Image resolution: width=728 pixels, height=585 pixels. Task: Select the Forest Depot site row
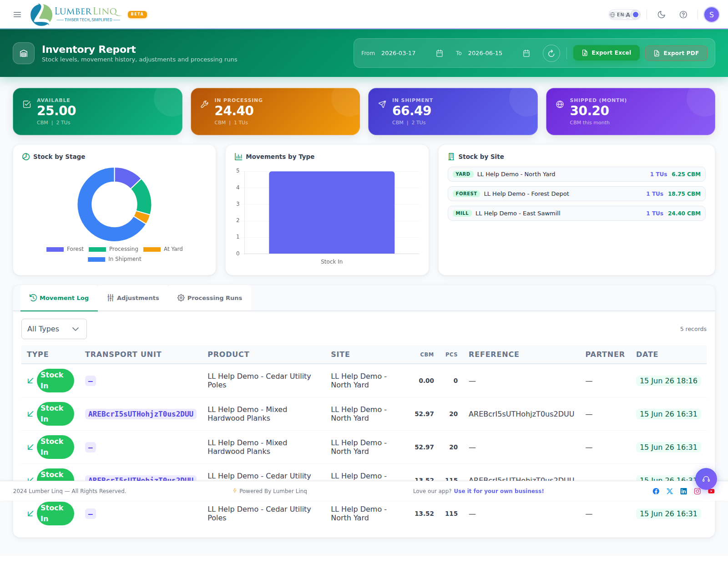pos(576,194)
